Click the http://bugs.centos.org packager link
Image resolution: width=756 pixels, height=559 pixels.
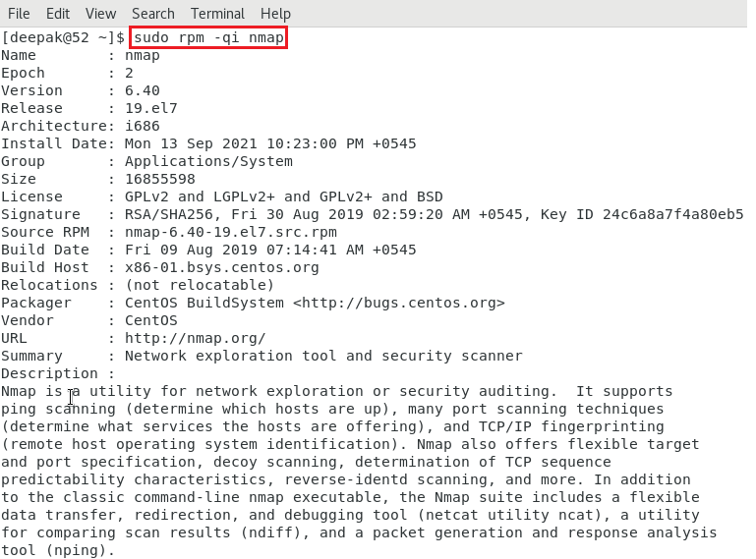tap(399, 304)
